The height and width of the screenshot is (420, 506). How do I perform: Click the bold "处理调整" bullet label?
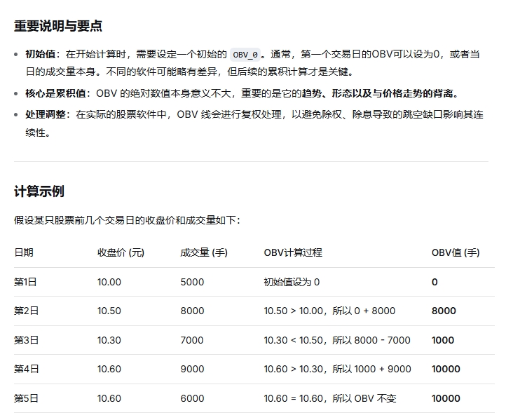pos(47,114)
